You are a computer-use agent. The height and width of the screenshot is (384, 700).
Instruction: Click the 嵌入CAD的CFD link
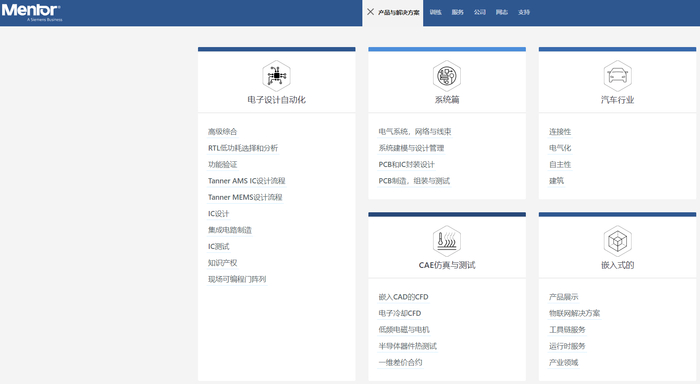point(403,297)
